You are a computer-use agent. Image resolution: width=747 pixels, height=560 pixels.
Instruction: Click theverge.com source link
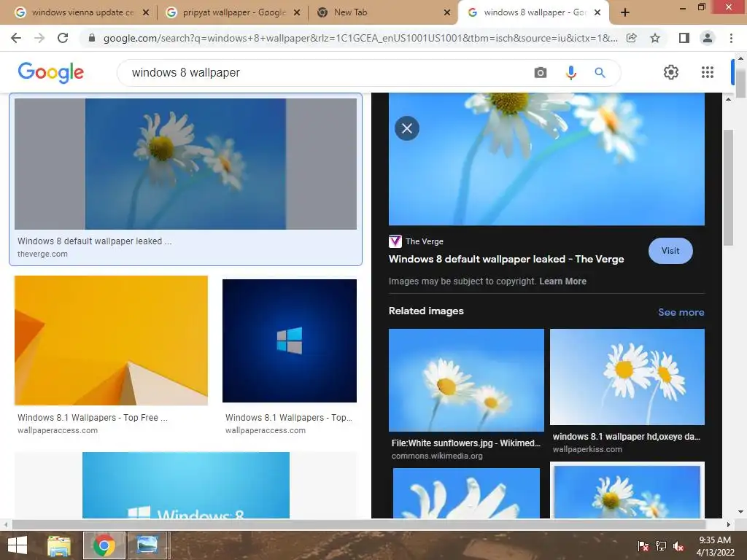42,254
